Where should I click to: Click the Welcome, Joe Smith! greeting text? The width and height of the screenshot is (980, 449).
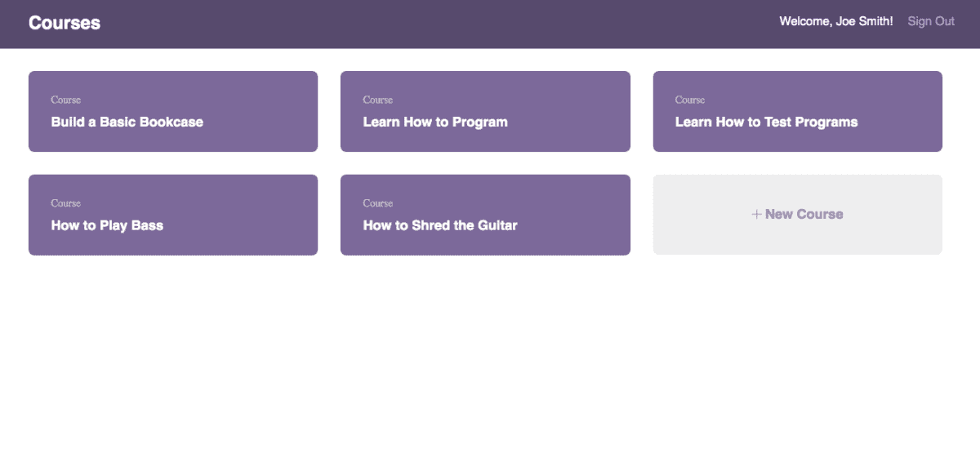click(836, 21)
